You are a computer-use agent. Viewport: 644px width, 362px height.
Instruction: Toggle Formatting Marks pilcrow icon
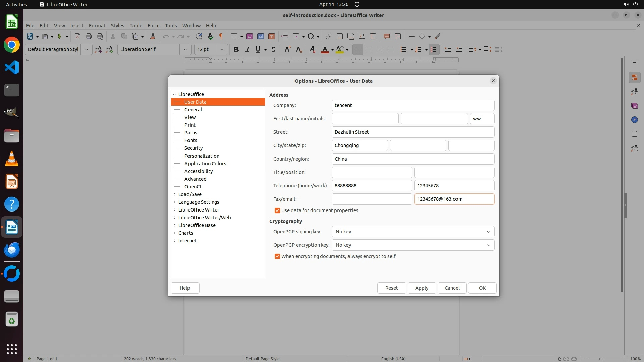click(x=221, y=36)
